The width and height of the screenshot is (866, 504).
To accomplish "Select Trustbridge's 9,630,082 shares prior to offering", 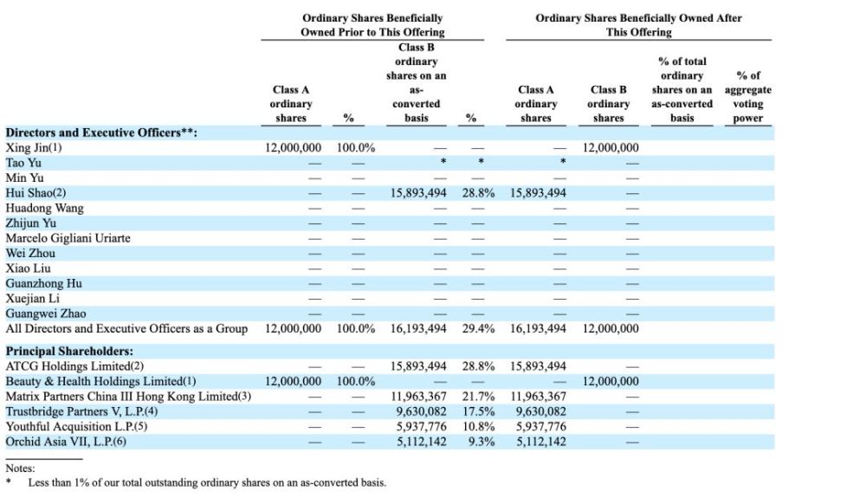I will tap(422, 412).
